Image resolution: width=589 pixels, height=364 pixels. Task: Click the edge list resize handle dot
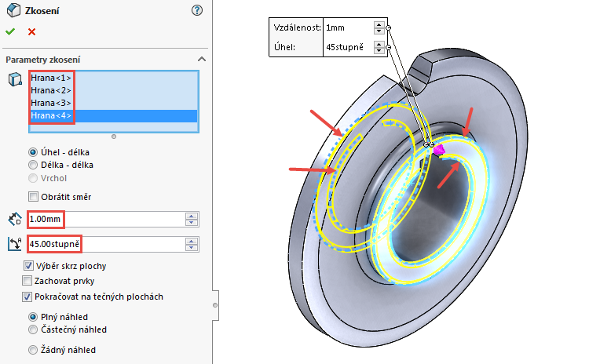pyautogui.click(x=114, y=136)
